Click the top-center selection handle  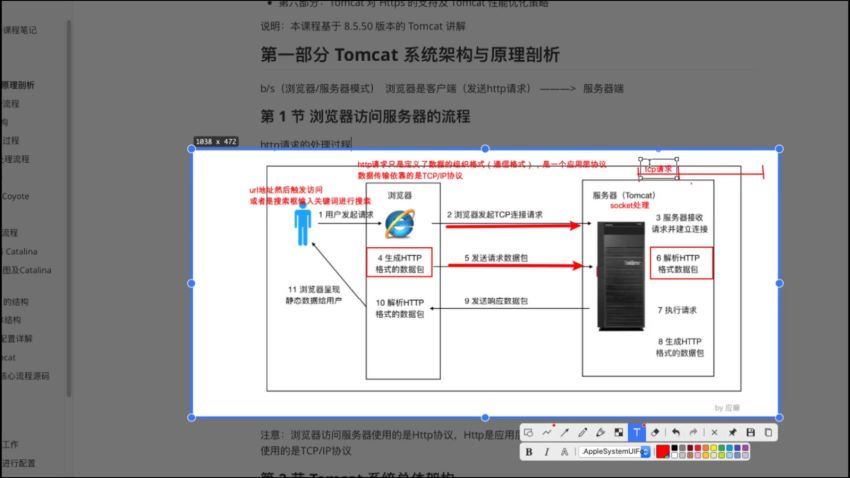click(485, 149)
